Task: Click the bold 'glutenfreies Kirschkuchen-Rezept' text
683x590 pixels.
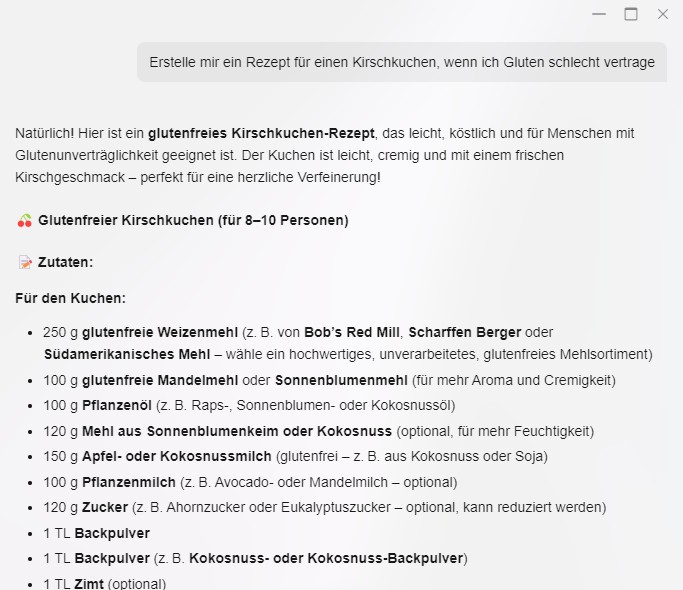Action: tap(261, 133)
